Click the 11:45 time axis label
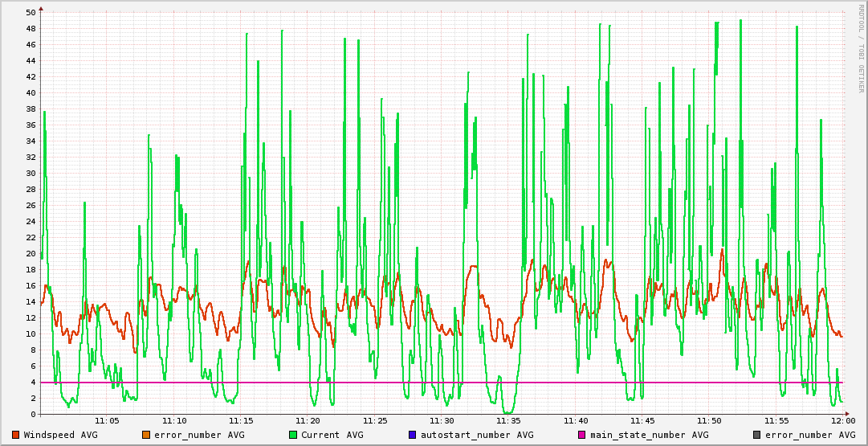Viewport: 868px width, 446px height. pyautogui.click(x=642, y=421)
